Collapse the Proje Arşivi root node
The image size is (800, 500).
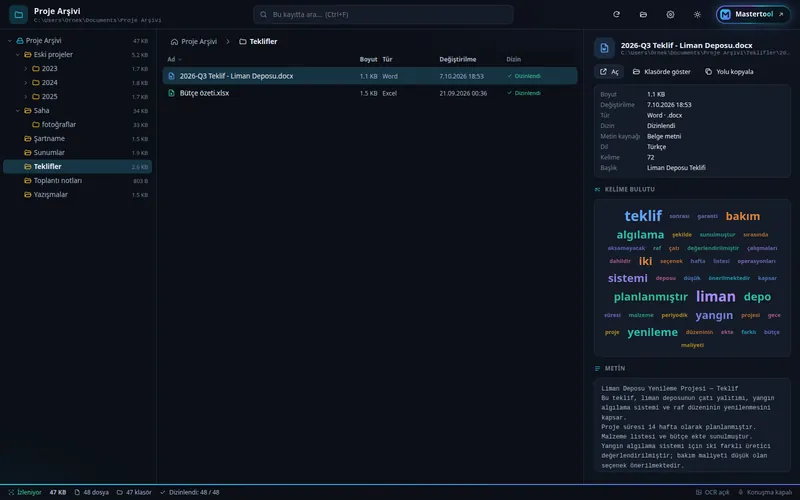[10, 41]
